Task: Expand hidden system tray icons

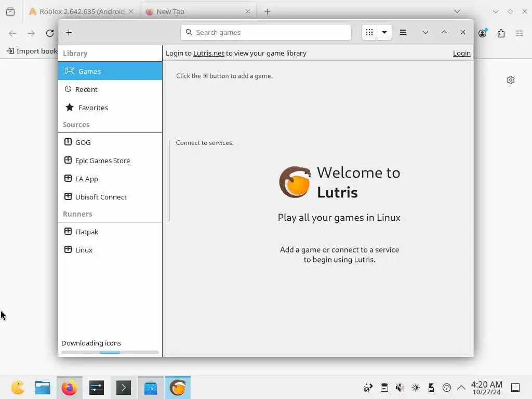Action: pyautogui.click(x=461, y=388)
